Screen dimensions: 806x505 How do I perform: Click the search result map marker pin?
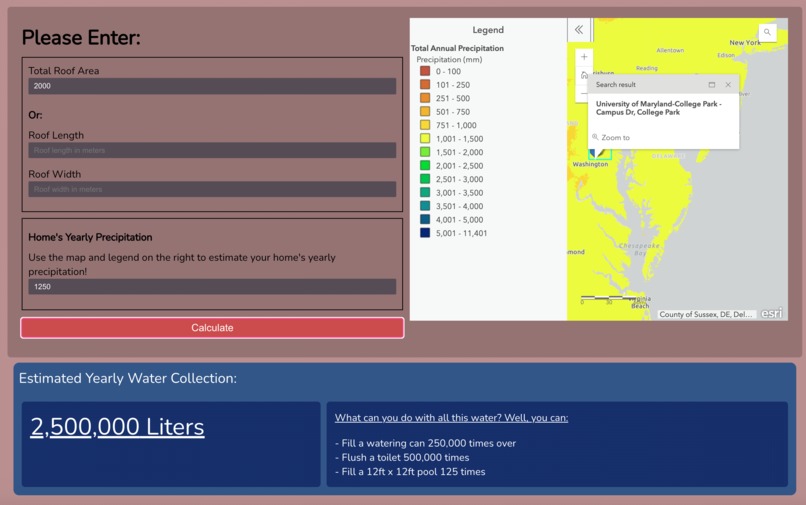[599, 153]
